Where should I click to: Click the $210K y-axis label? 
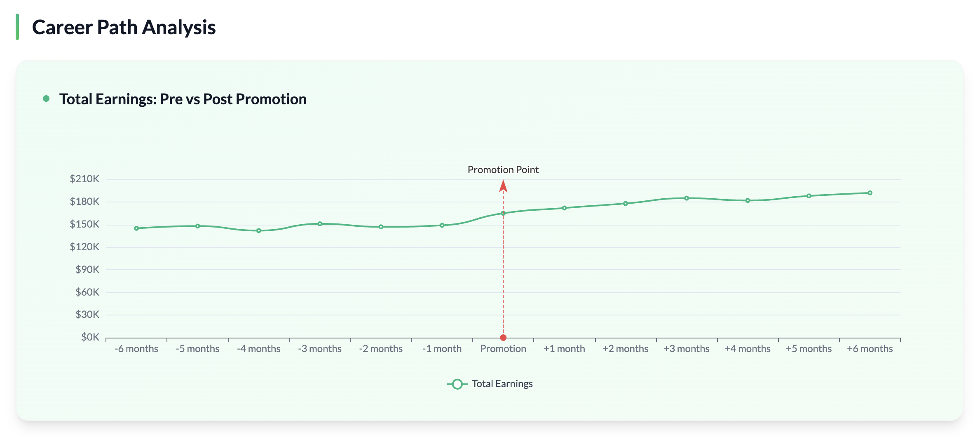pyautogui.click(x=84, y=179)
